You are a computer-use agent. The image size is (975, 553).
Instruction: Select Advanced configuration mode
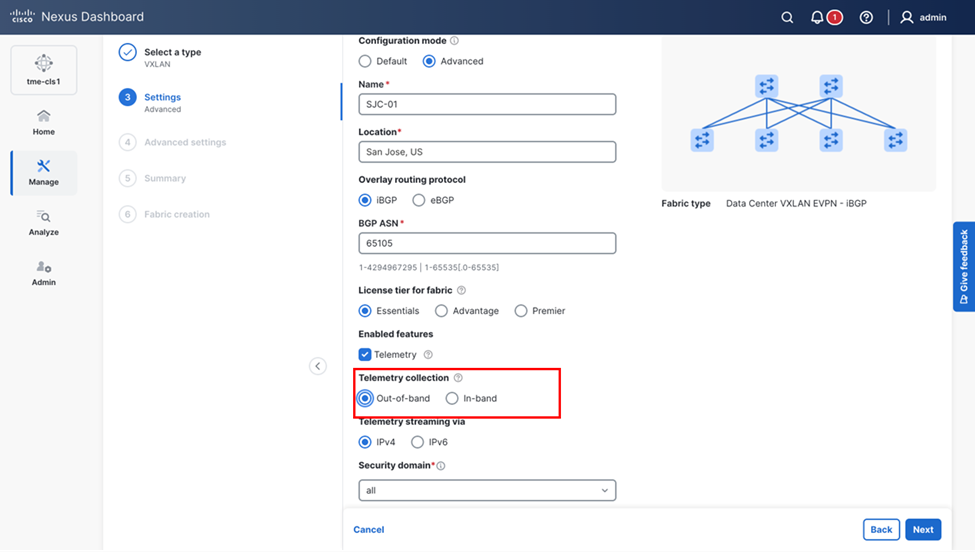(429, 61)
